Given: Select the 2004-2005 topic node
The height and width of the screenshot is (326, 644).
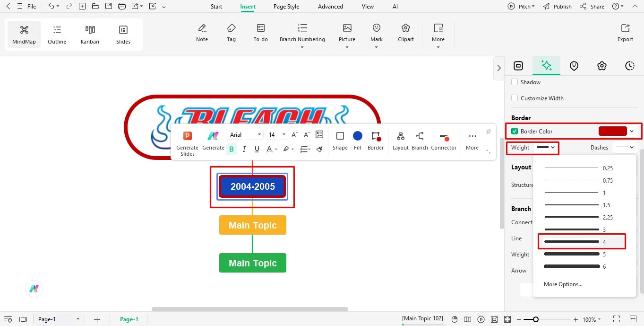Looking at the screenshot, I should pos(253,186).
